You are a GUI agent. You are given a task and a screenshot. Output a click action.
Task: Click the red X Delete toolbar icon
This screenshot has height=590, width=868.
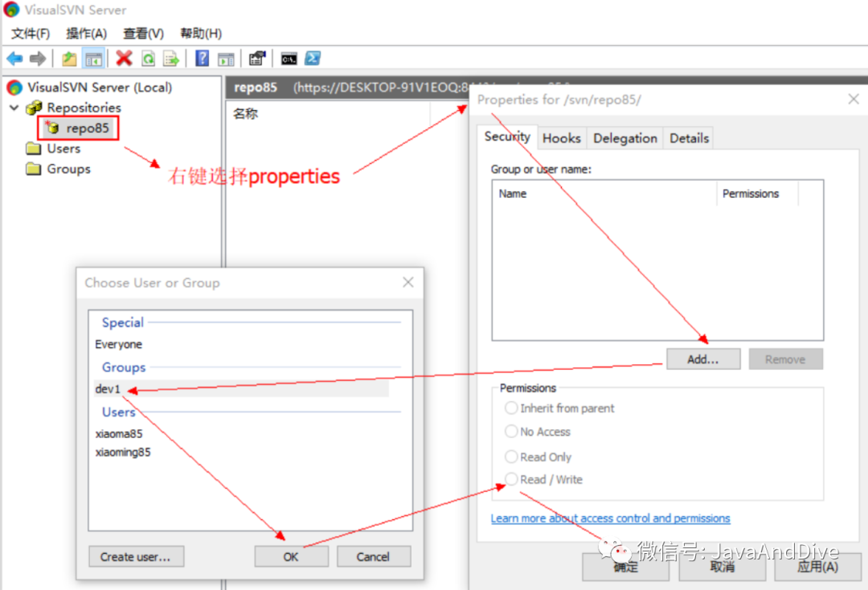(x=124, y=58)
